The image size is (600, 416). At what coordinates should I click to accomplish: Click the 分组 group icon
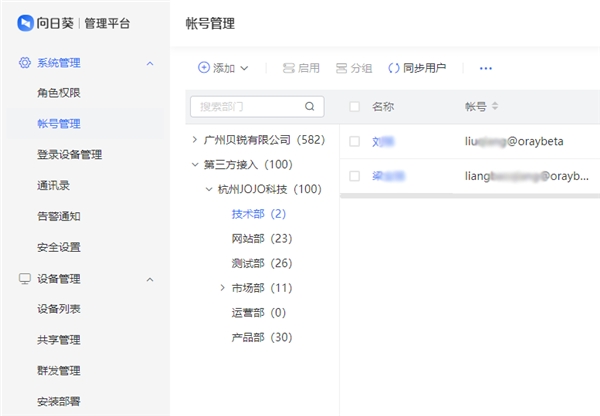click(x=341, y=68)
